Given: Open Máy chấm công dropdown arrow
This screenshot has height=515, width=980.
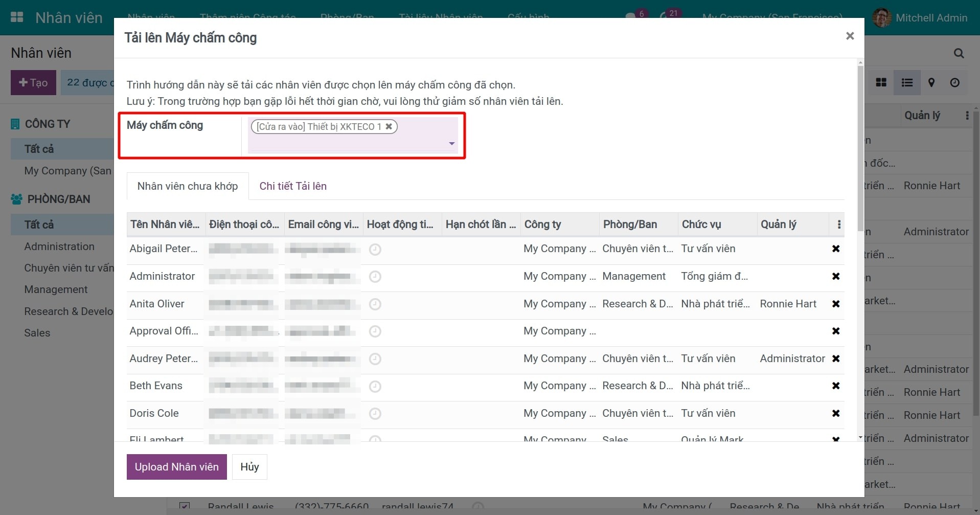Looking at the screenshot, I should [x=451, y=144].
